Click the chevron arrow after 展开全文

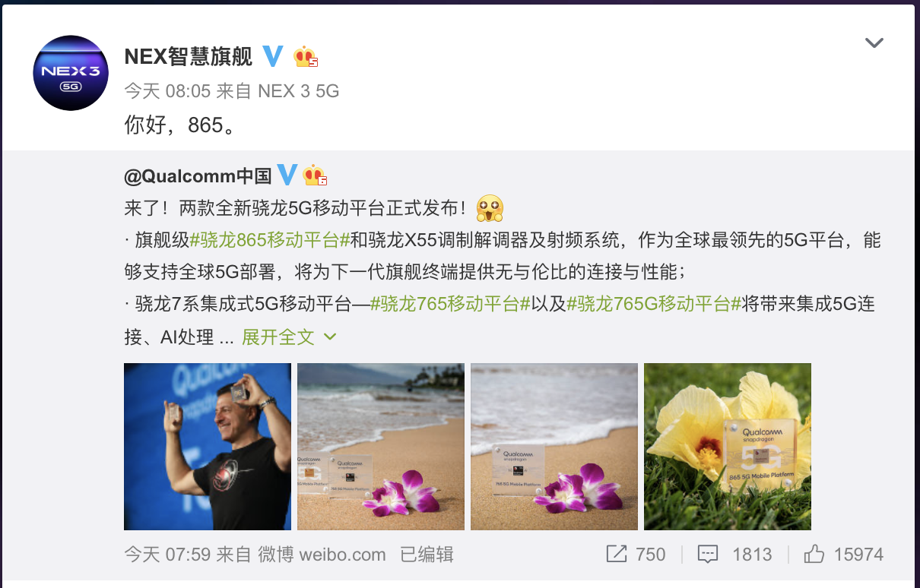click(330, 337)
